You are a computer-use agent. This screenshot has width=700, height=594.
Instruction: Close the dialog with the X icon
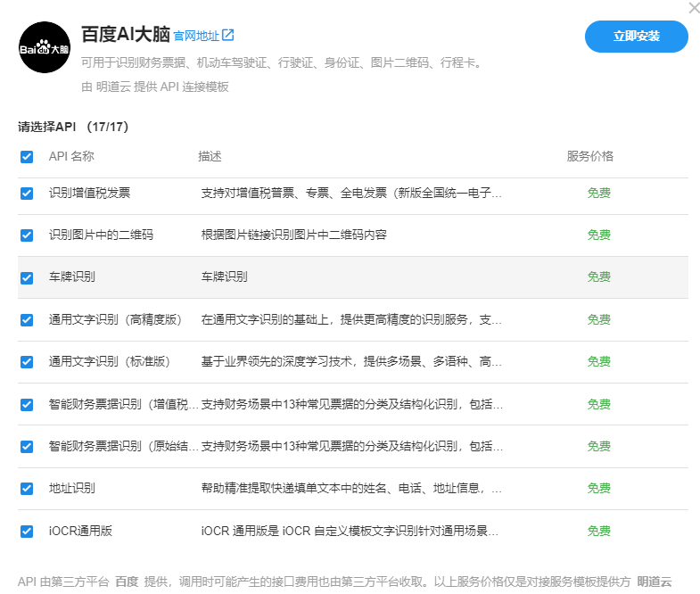pos(694,7)
